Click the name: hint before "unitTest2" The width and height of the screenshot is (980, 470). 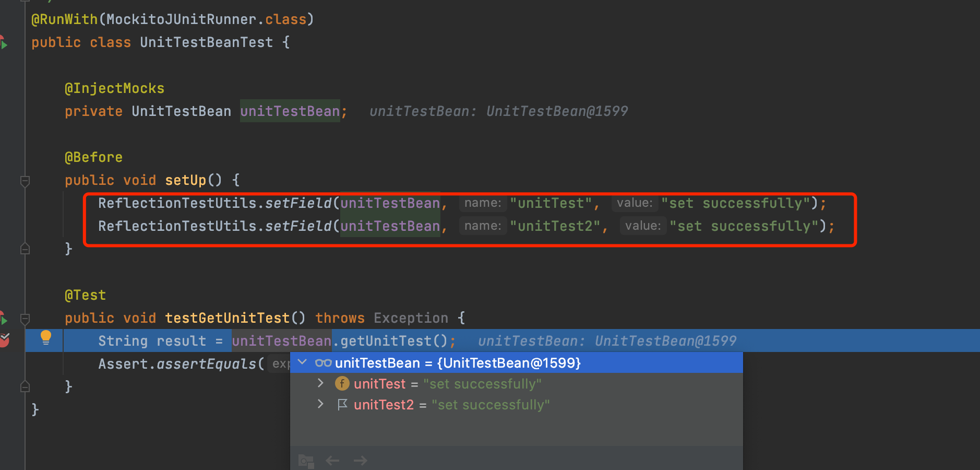[x=483, y=226]
